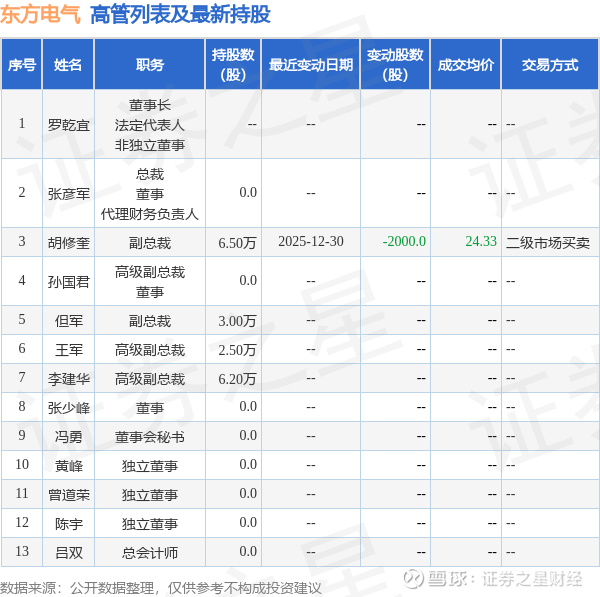Click 胡修奎's 副总裁 position cell
The image size is (600, 597).
point(150,243)
